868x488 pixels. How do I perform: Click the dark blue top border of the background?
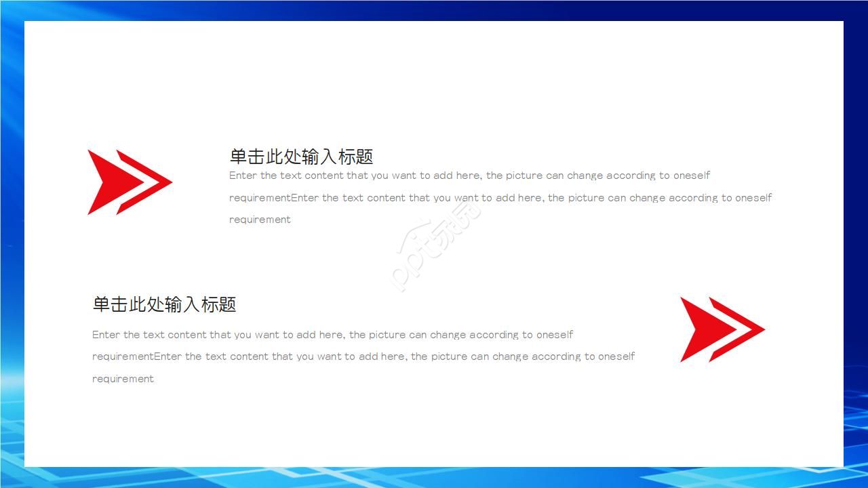tap(434, 9)
